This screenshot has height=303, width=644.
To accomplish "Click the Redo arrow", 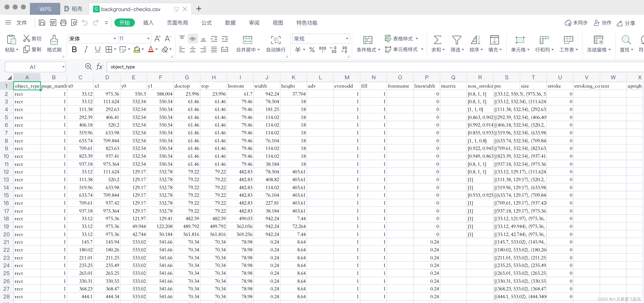I will [96, 23].
